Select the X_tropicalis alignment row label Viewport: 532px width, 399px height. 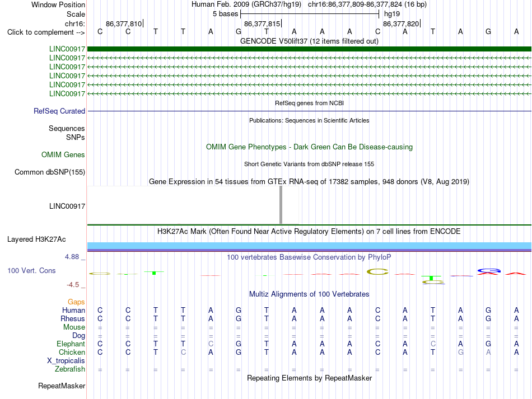coord(66,361)
